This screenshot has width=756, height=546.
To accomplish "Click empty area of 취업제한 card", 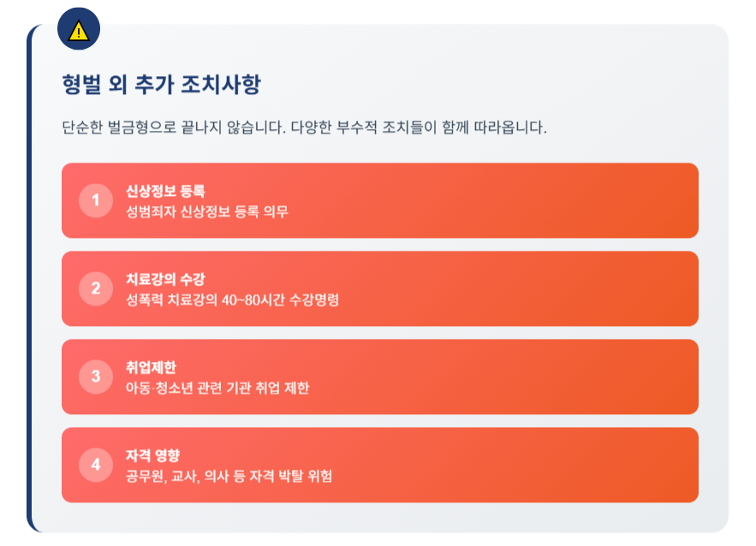I will pyautogui.click(x=482, y=377).
